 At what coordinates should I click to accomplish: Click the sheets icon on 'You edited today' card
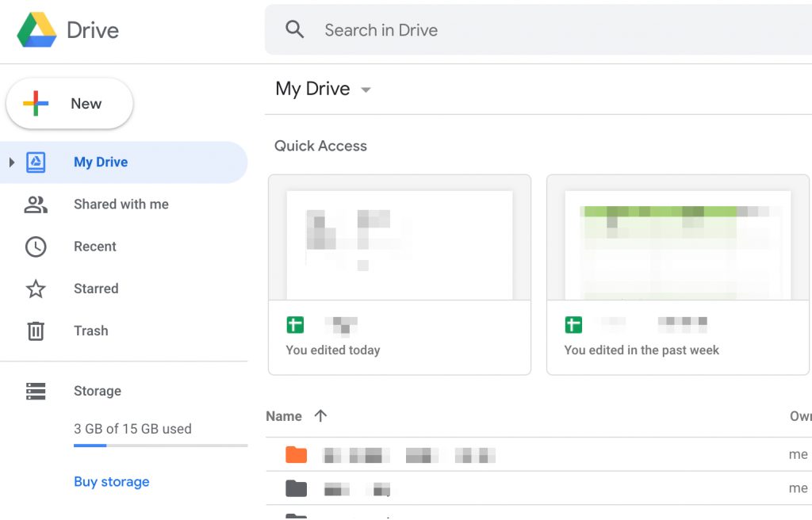[x=295, y=325]
